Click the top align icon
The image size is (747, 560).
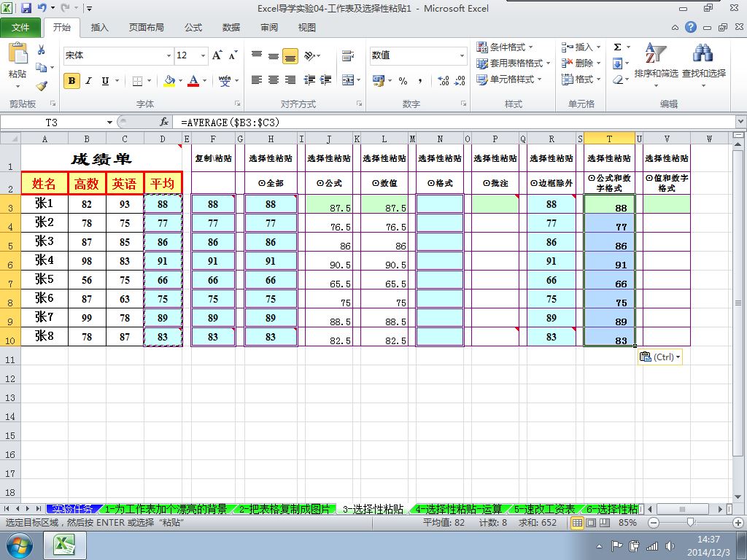[x=257, y=55]
